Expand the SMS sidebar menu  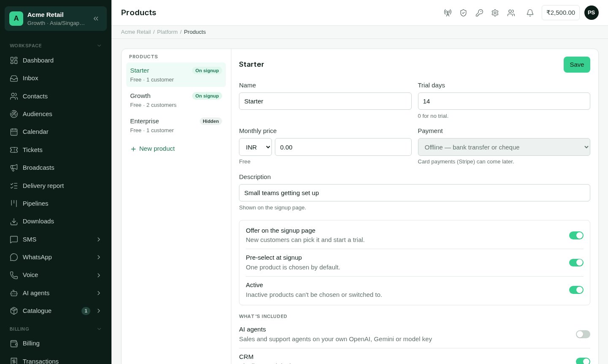[x=56, y=239]
